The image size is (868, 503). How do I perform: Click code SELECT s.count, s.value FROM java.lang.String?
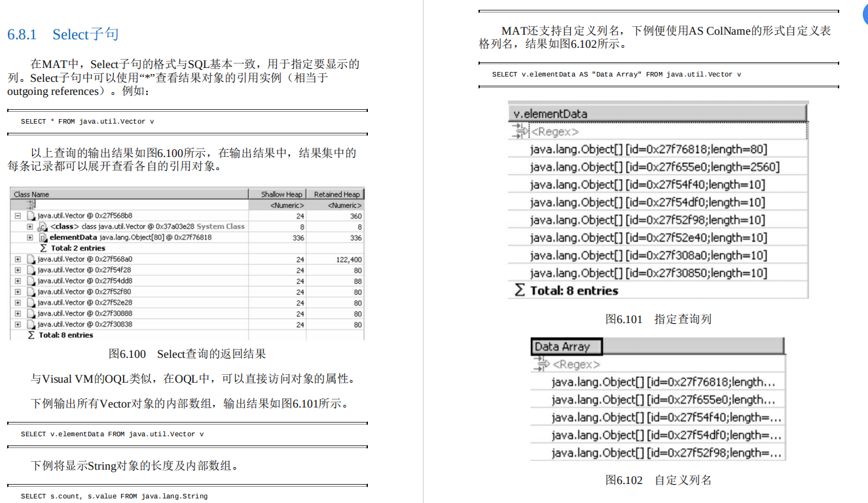point(114,496)
